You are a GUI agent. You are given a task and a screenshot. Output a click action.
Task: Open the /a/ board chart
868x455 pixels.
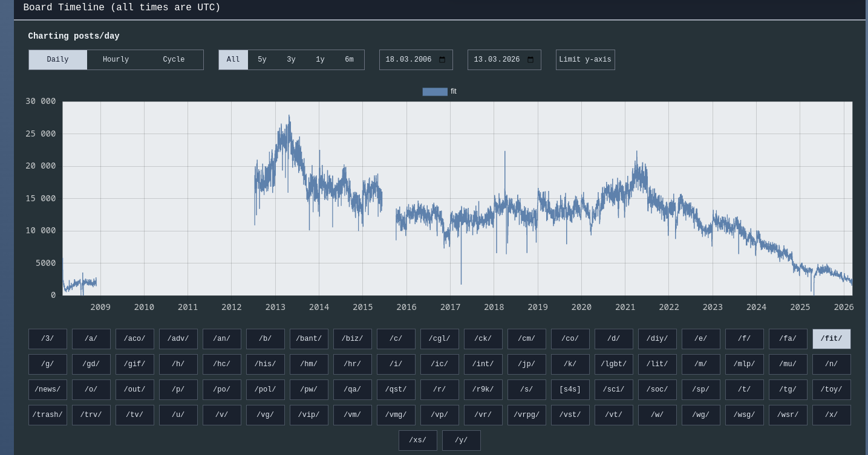[91, 339]
